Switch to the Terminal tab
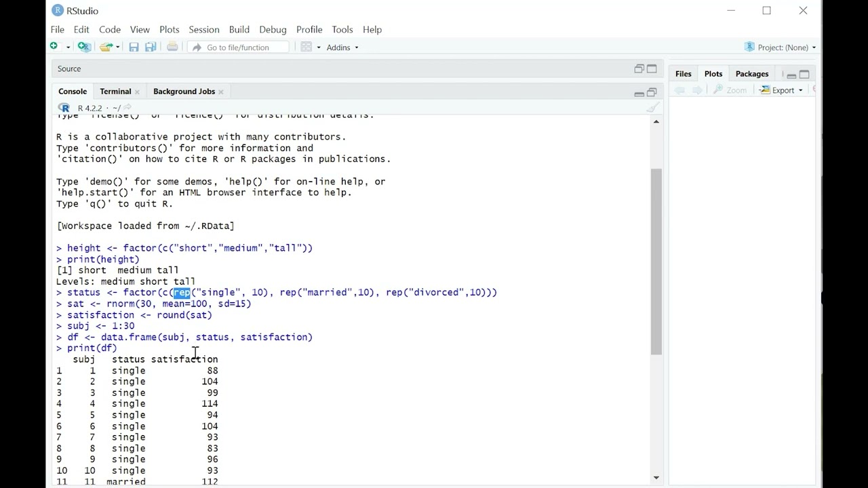Screen dimensions: 868x488 [x=115, y=91]
